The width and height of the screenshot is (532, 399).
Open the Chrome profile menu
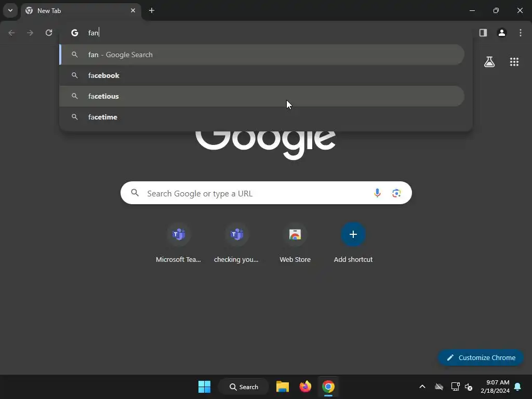coord(502,33)
